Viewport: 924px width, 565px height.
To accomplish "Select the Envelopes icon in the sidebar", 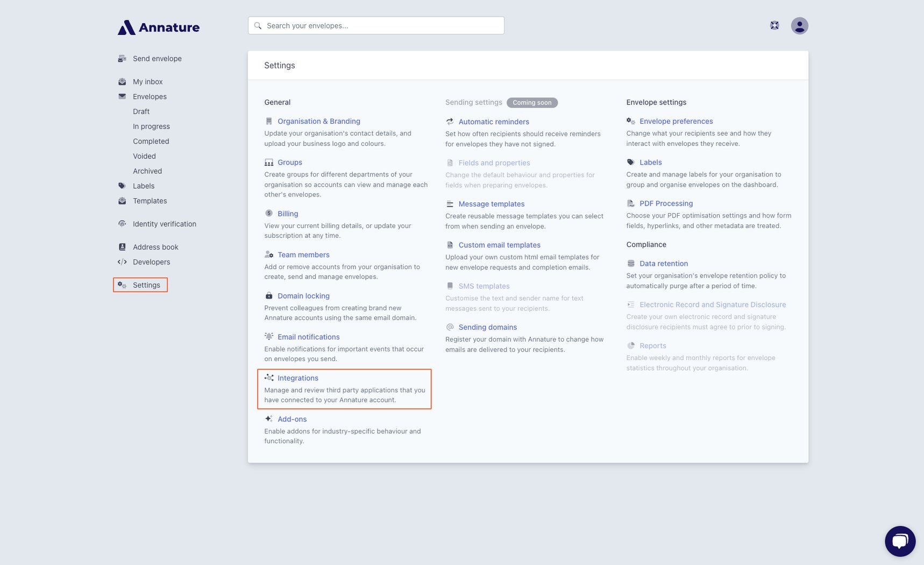I will tap(121, 96).
